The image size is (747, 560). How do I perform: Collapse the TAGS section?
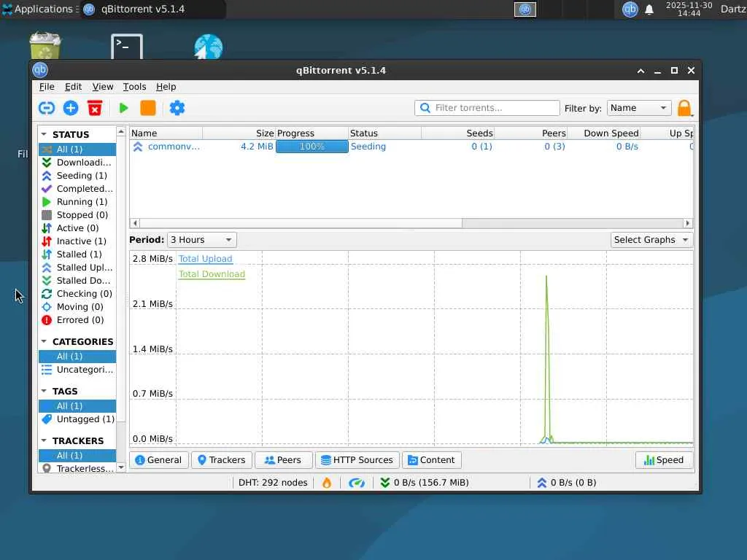pyautogui.click(x=44, y=391)
